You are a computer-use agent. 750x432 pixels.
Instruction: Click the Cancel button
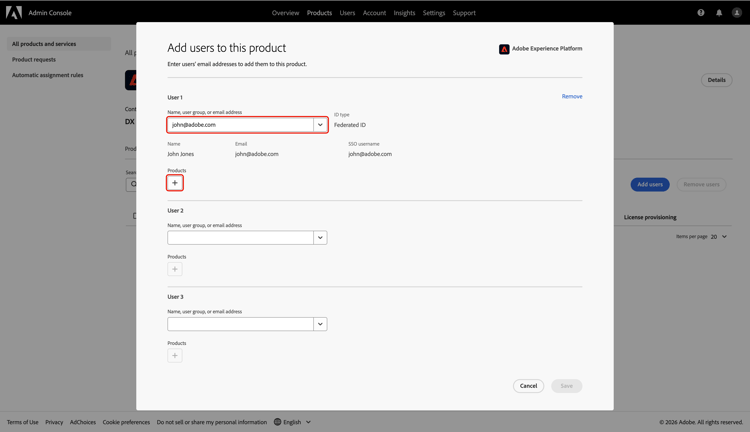(528, 386)
